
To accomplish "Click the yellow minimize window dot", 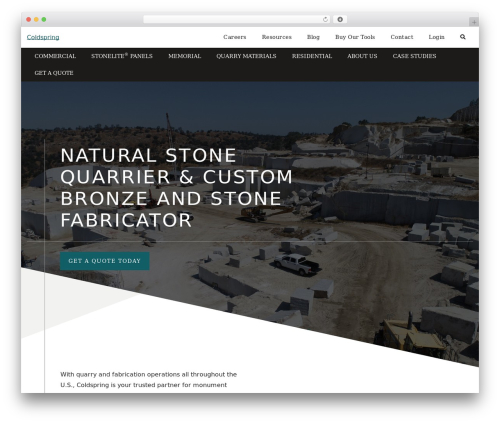I will (36, 20).
